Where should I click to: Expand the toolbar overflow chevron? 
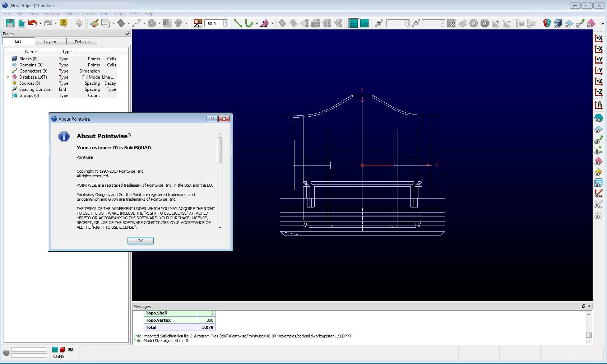tap(602, 23)
